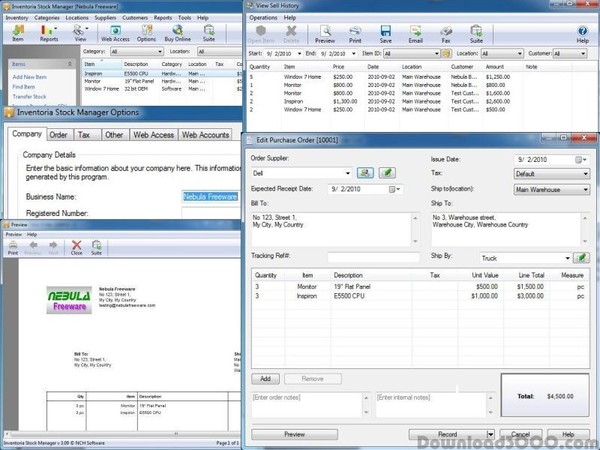
Task: Click Cancel in Edit Purchase Order
Action: [x=520, y=434]
